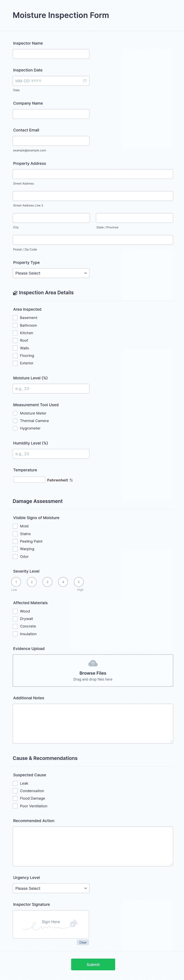Enable the Drywall material checkbox
The width and height of the screenshot is (184, 980).
pyautogui.click(x=15, y=619)
